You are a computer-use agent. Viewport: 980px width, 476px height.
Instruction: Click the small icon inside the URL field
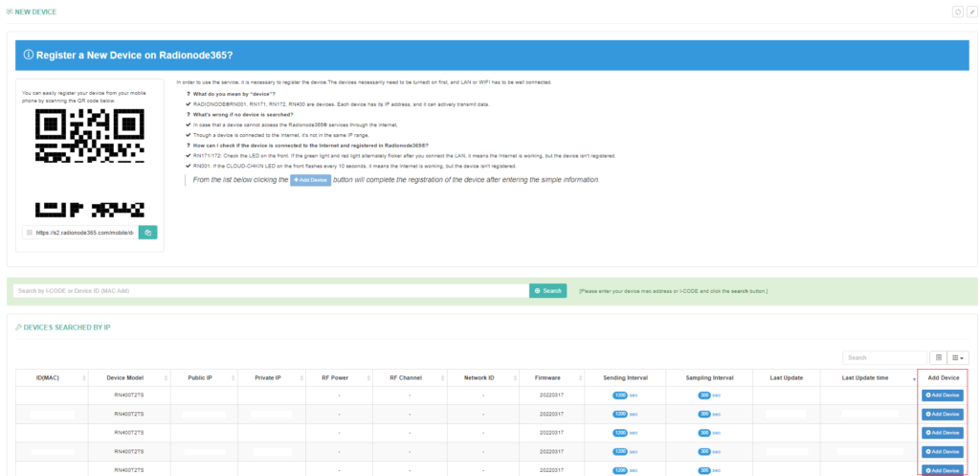click(30, 232)
